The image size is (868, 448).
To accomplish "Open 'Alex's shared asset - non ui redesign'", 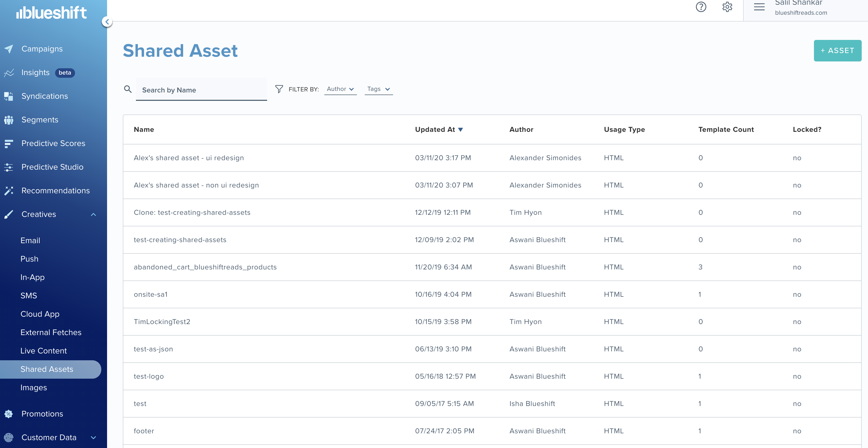I will [x=196, y=185].
